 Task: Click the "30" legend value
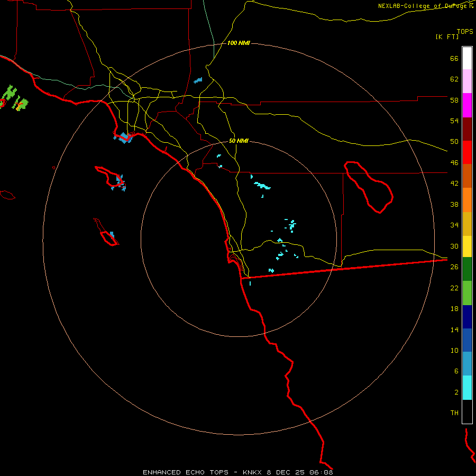coord(454,246)
